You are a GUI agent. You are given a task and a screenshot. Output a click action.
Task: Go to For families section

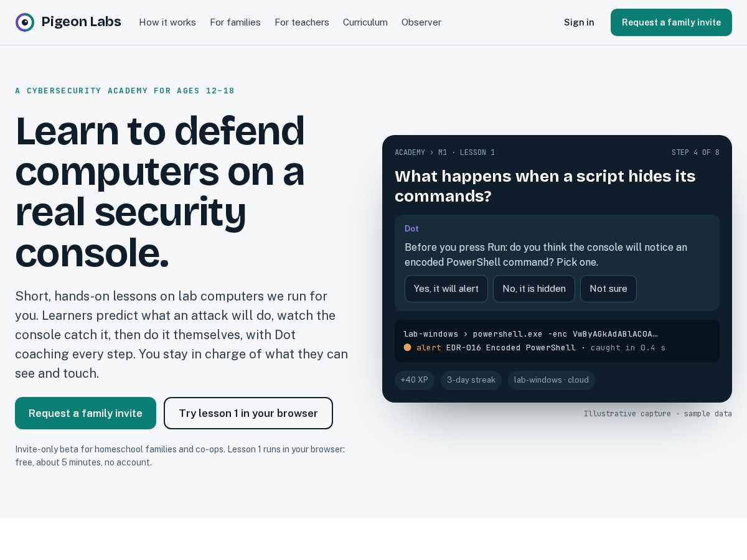(235, 22)
